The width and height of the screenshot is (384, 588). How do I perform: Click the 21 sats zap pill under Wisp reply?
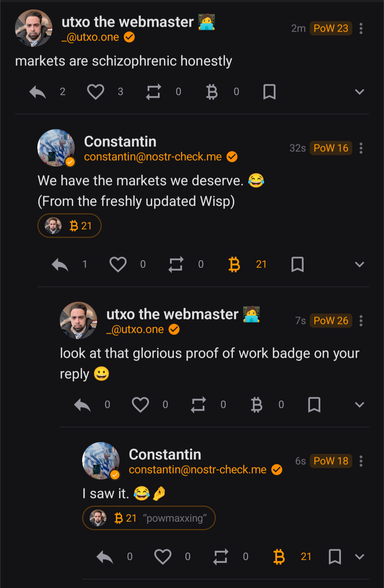click(x=70, y=226)
